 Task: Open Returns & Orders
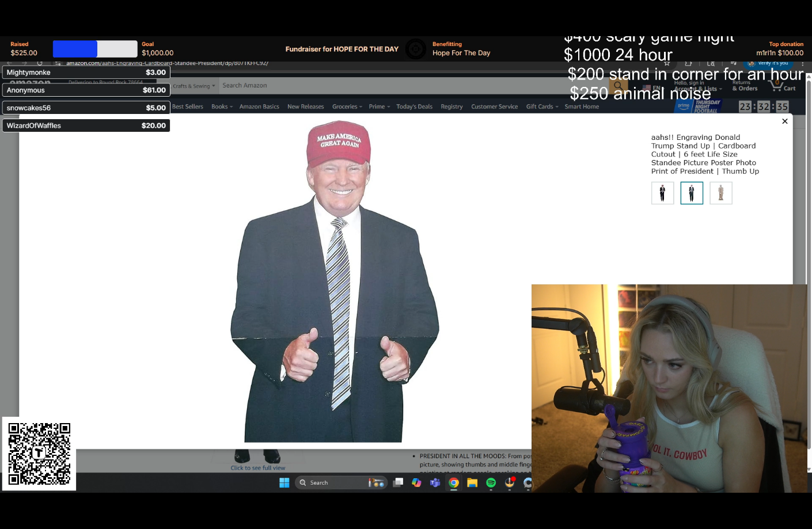(x=745, y=86)
